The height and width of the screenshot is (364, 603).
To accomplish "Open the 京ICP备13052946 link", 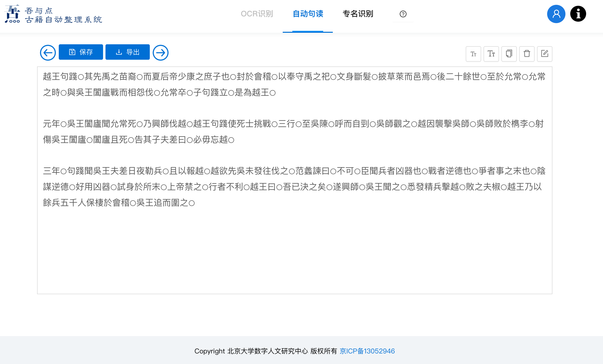I will pyautogui.click(x=367, y=351).
